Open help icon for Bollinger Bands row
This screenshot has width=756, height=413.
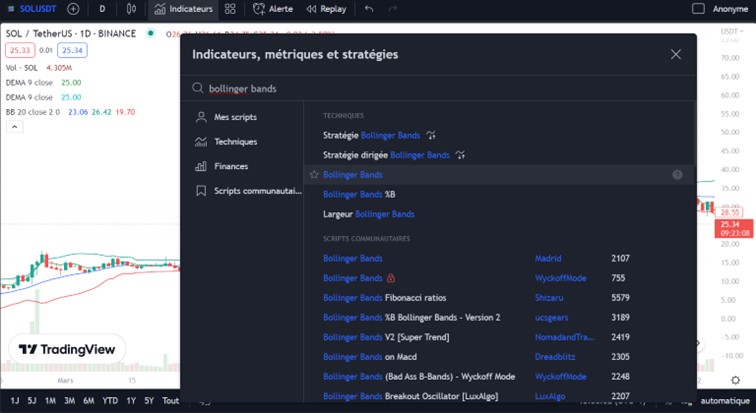[677, 175]
